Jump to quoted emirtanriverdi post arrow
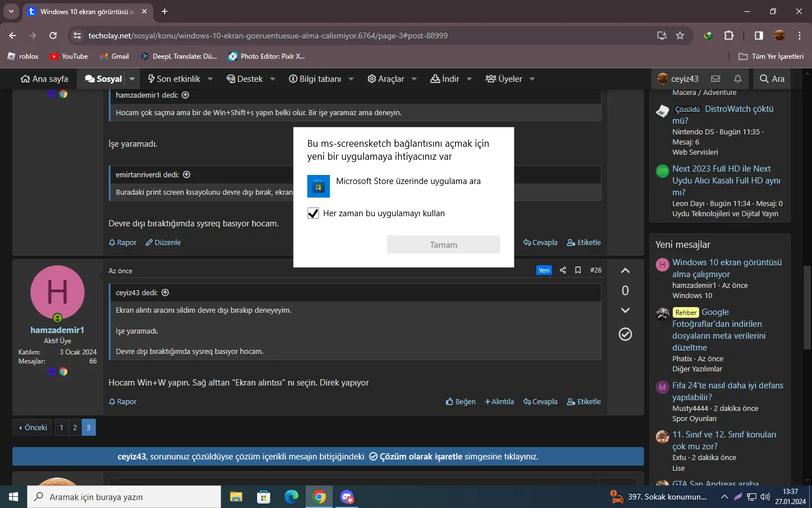The height and width of the screenshot is (508, 812). click(x=187, y=174)
